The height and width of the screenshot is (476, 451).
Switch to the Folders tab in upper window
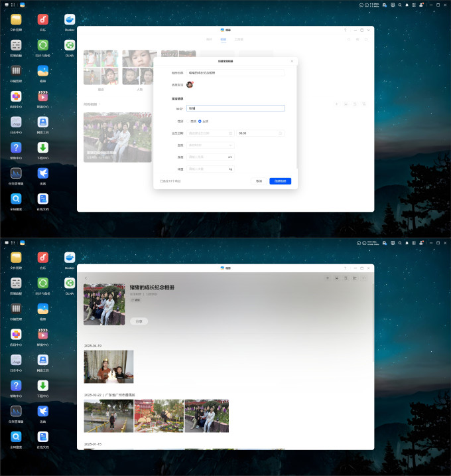point(239,39)
